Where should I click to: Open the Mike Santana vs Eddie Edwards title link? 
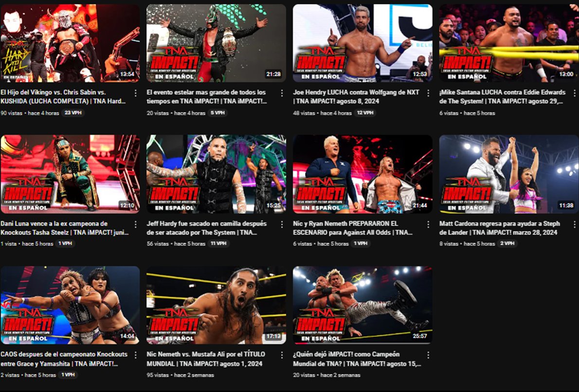tap(502, 97)
